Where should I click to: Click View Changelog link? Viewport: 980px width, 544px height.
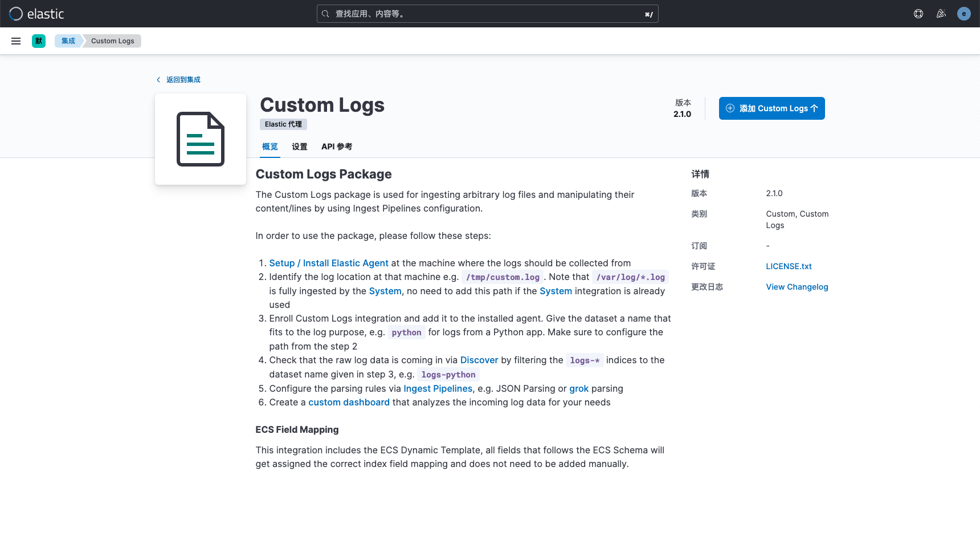(797, 287)
